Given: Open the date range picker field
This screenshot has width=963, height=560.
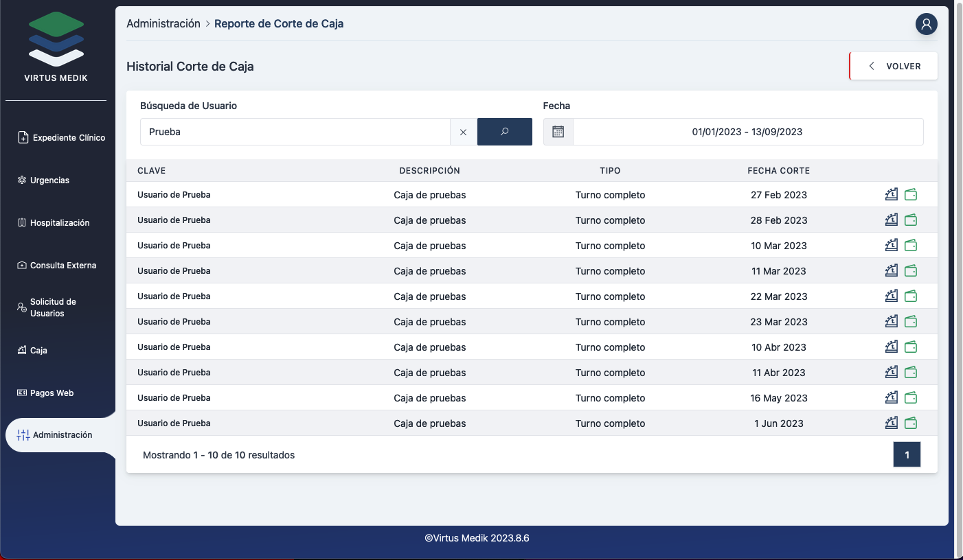Looking at the screenshot, I should (x=747, y=132).
